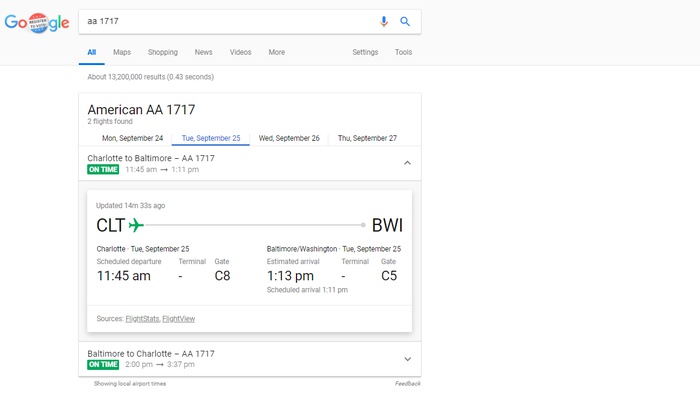Screen dimensions: 700x394
Task: Click the blue search magnifier icon
Action: (x=404, y=21)
